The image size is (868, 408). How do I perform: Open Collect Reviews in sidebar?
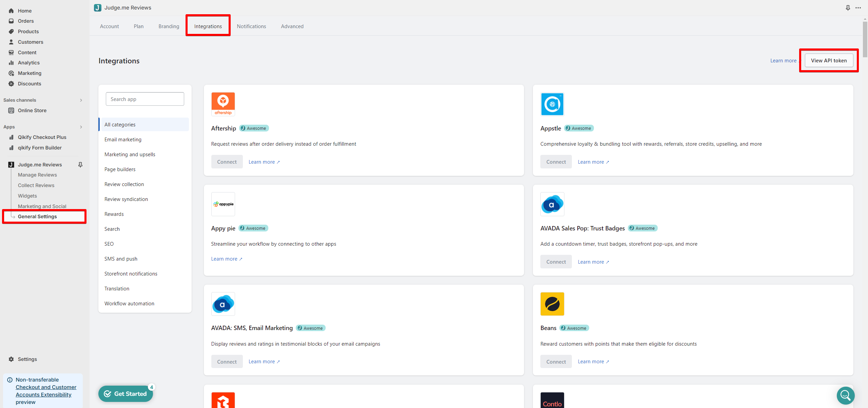pyautogui.click(x=36, y=185)
